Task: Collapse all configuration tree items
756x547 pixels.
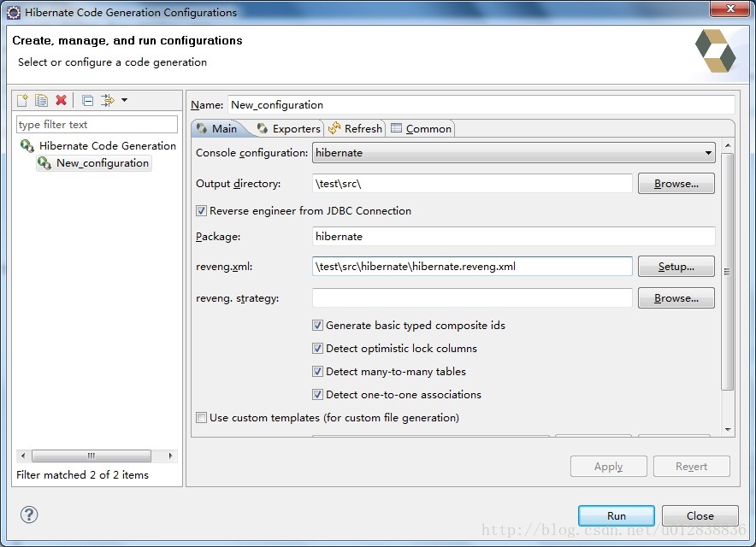Action: point(88,100)
